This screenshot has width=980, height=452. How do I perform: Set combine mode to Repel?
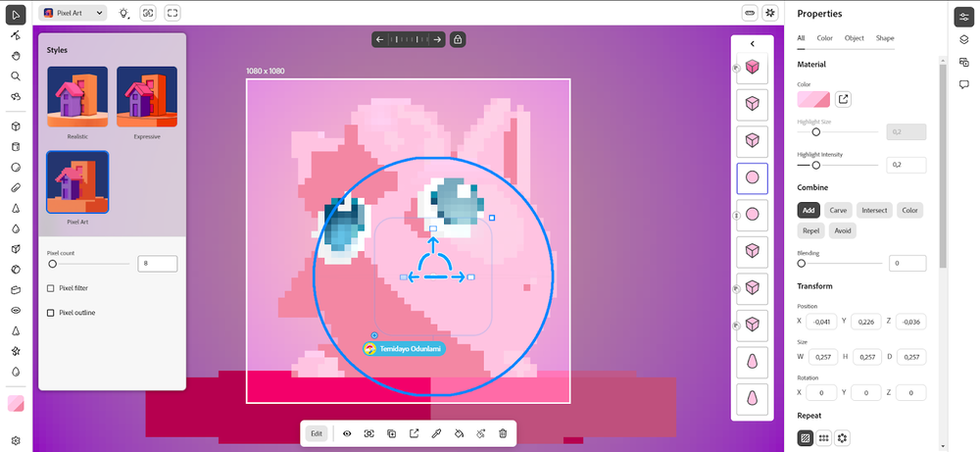(810, 230)
